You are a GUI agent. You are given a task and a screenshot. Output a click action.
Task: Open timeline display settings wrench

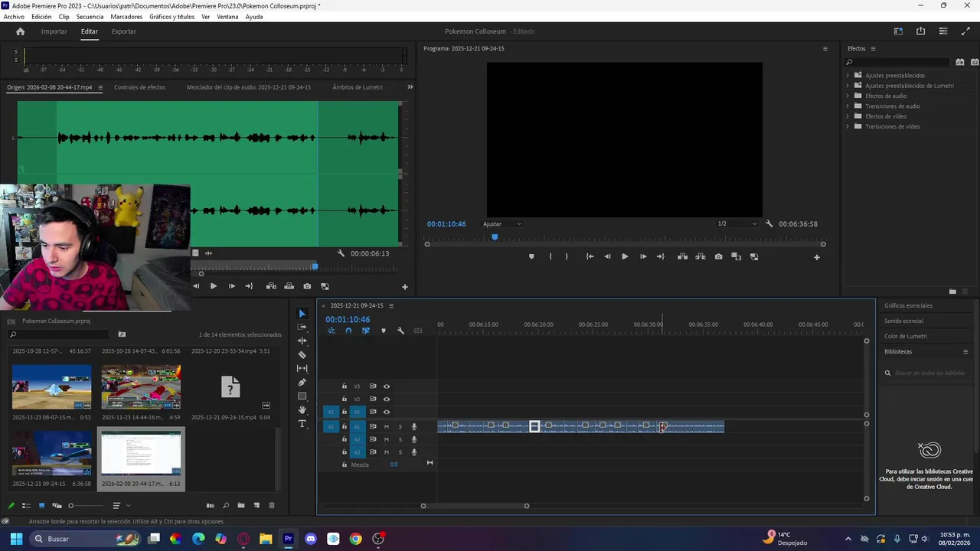(x=400, y=331)
